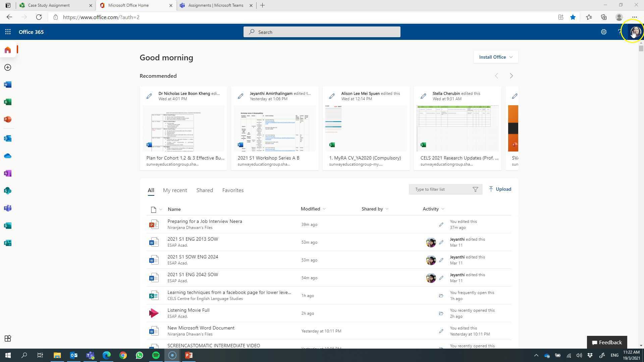Open the app launcher waffle menu
Screen dimensions: 644x362
(8, 32)
